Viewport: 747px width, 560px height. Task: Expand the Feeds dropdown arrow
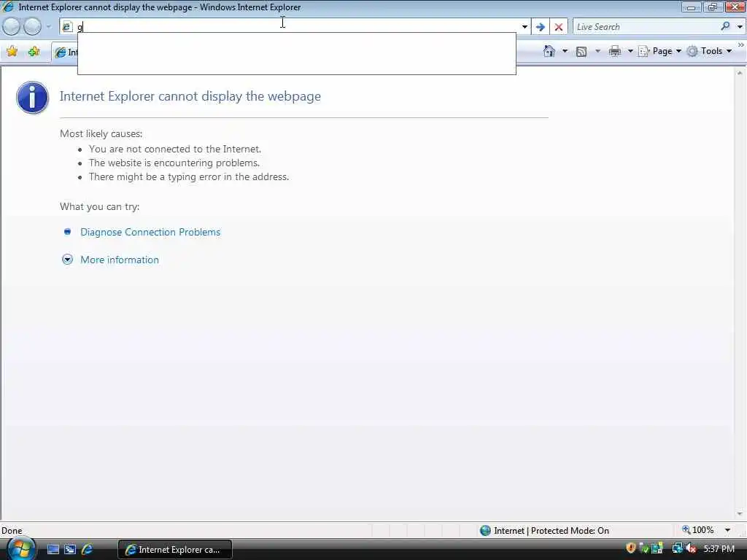(597, 51)
